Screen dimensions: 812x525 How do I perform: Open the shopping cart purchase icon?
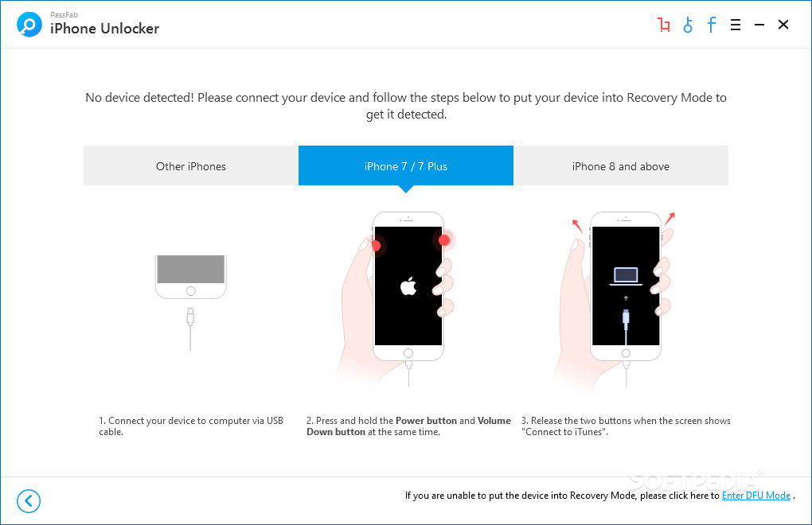(663, 25)
